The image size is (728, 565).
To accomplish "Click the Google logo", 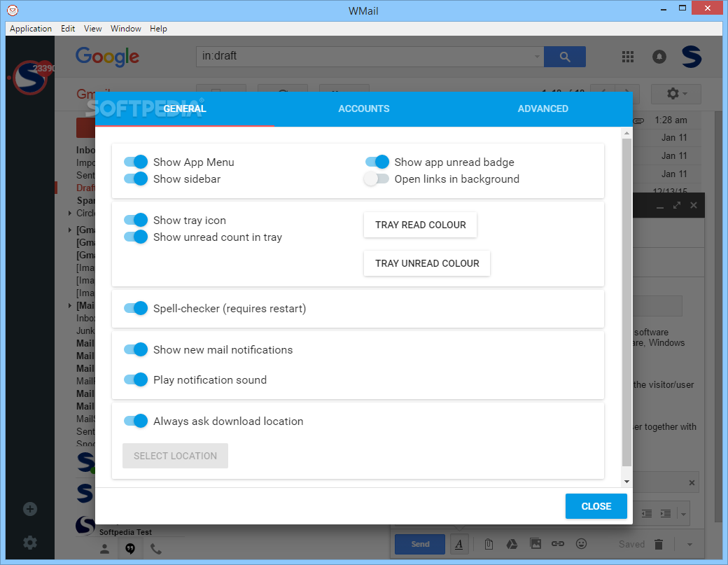I will coord(107,57).
